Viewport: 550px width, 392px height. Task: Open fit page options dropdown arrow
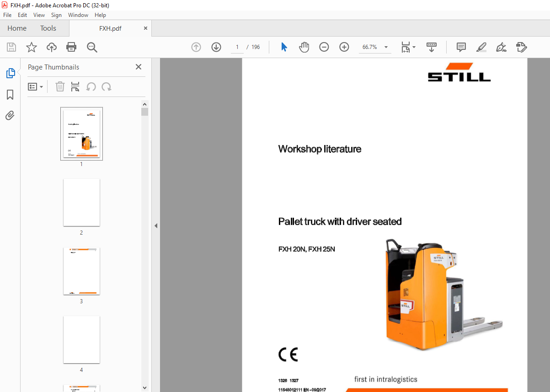pyautogui.click(x=414, y=47)
